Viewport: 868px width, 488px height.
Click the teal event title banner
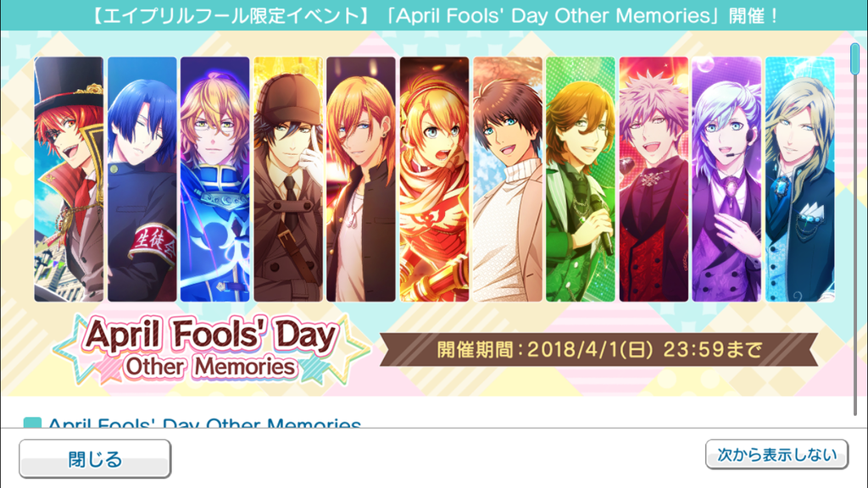[x=434, y=15]
